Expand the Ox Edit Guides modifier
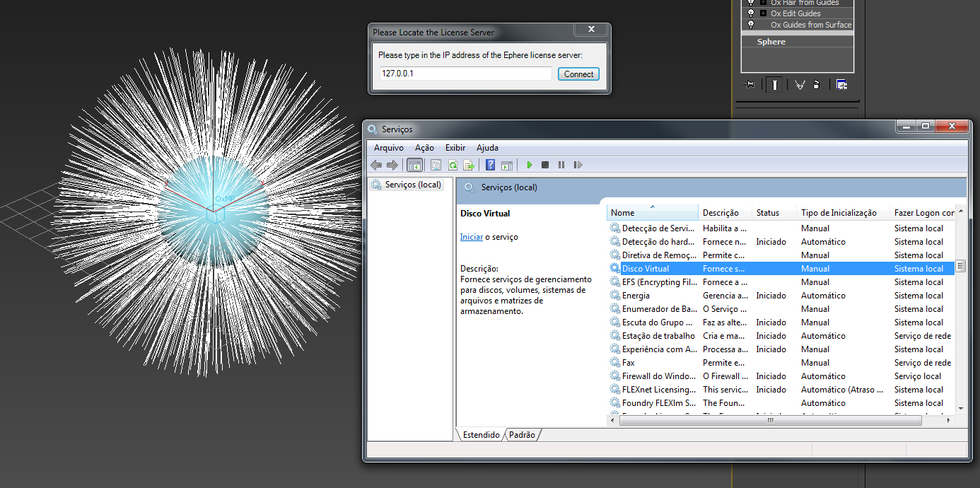Image resolution: width=980 pixels, height=488 pixels. click(763, 13)
